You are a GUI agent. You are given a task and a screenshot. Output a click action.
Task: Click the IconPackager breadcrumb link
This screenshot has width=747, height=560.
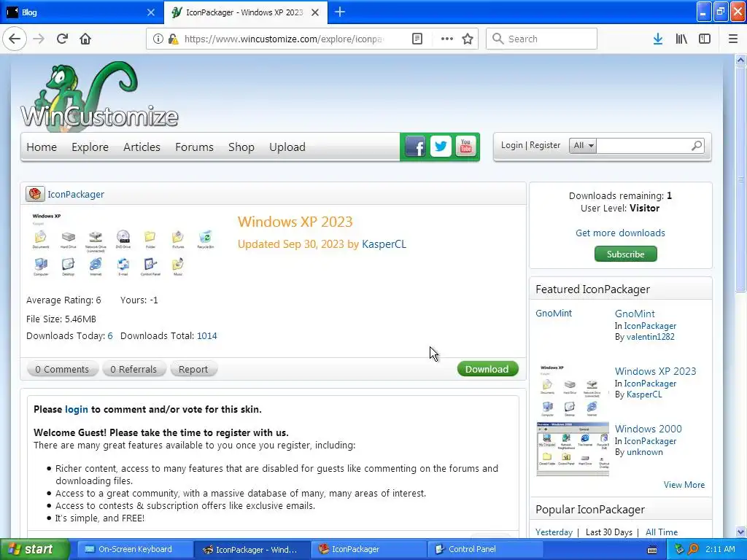pyautogui.click(x=76, y=194)
